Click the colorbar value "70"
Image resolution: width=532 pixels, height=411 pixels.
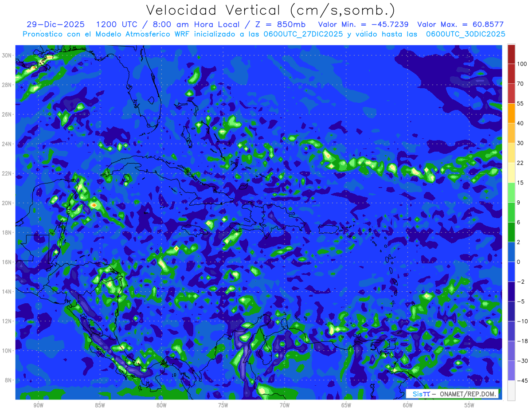click(x=520, y=83)
